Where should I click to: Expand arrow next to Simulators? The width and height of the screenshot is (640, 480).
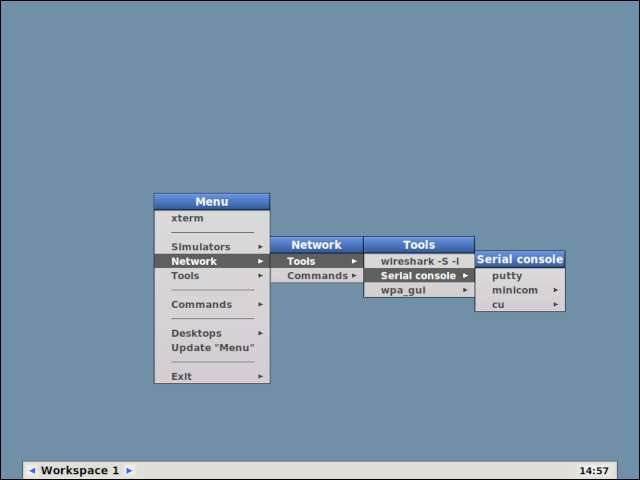[x=260, y=247]
